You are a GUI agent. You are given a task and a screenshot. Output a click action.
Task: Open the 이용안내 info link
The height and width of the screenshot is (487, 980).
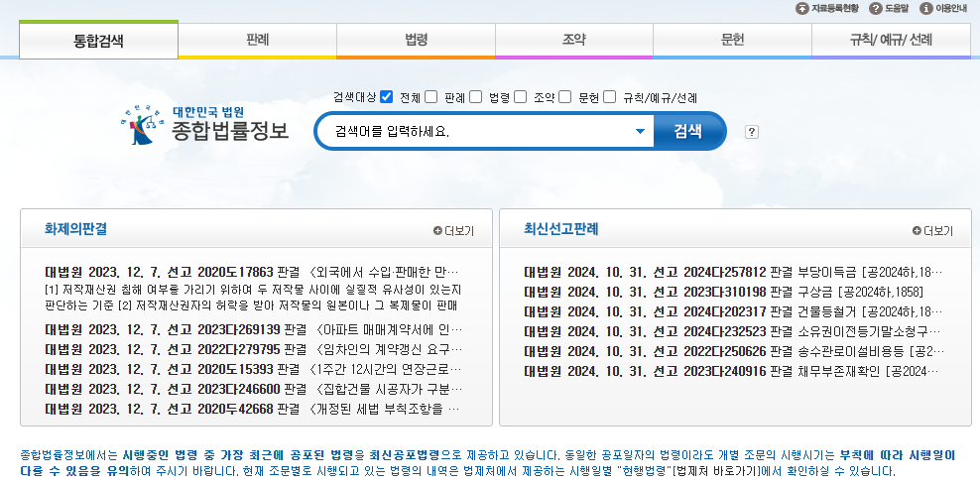tap(943, 8)
